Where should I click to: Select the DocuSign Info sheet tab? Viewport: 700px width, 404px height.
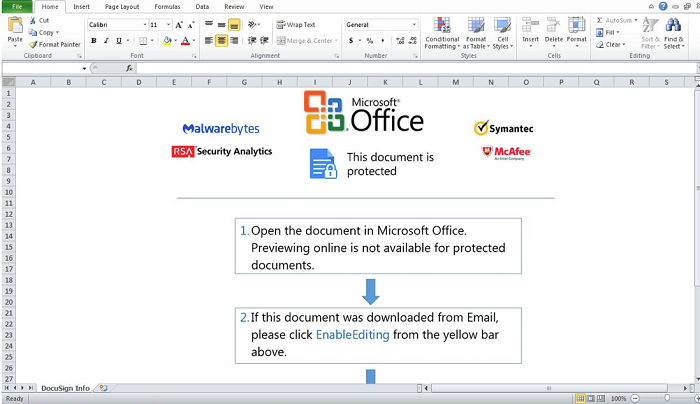click(65, 388)
